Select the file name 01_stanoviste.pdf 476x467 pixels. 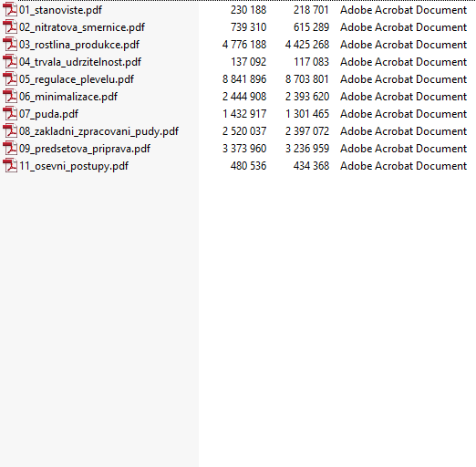click(x=60, y=10)
